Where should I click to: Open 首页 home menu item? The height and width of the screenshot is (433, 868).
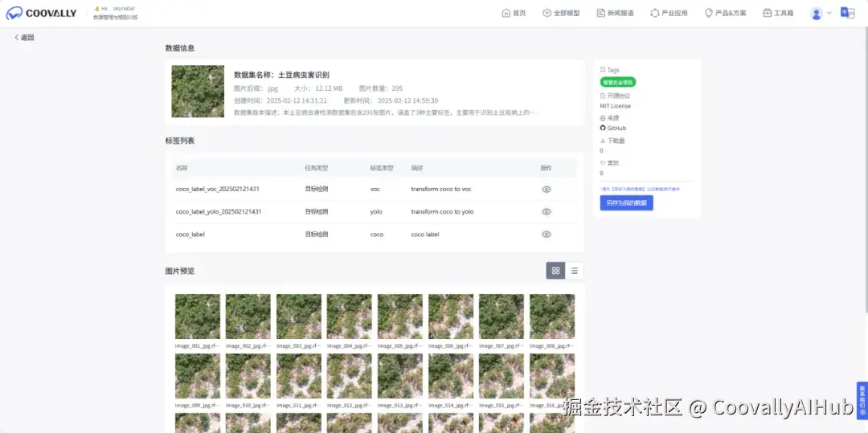(x=514, y=14)
